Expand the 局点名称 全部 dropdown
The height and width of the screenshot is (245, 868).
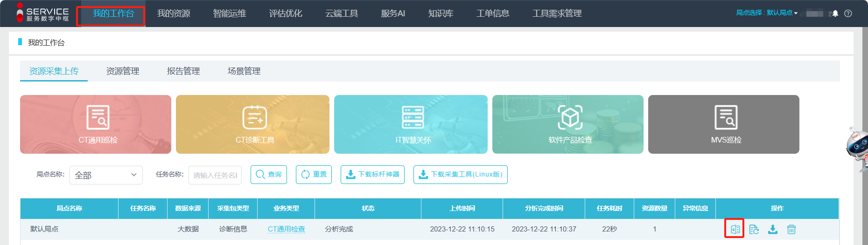click(x=106, y=175)
